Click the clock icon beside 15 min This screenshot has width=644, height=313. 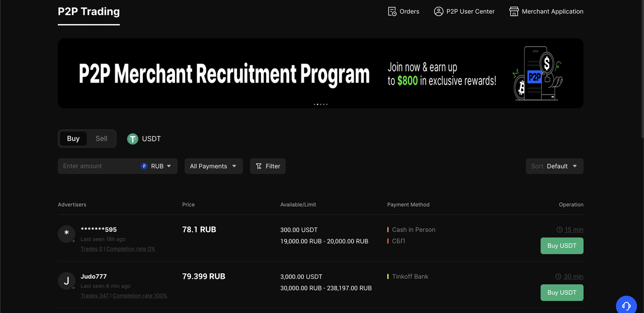(x=559, y=229)
